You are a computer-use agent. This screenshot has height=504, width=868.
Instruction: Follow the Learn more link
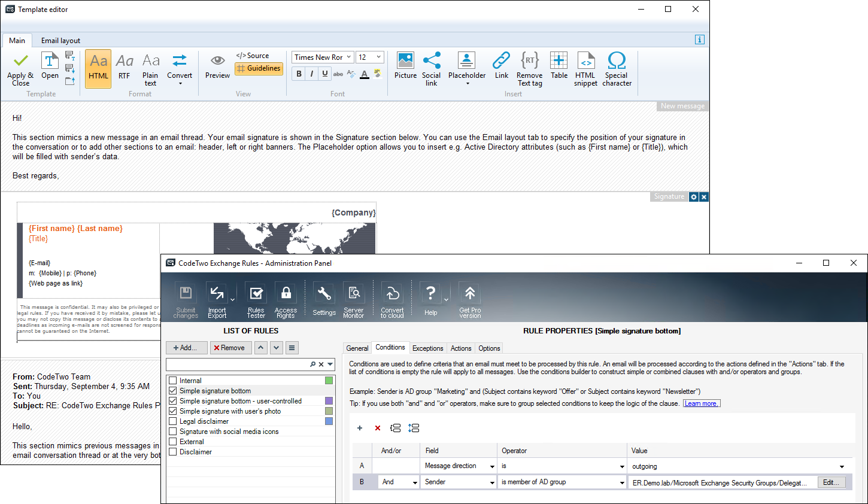(x=702, y=403)
